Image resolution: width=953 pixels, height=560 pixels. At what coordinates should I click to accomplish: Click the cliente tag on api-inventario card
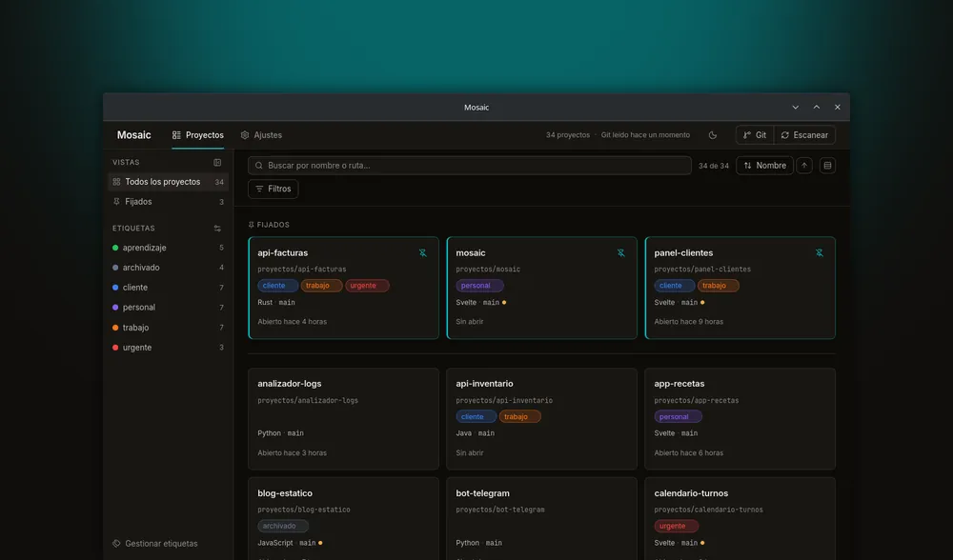pos(476,416)
